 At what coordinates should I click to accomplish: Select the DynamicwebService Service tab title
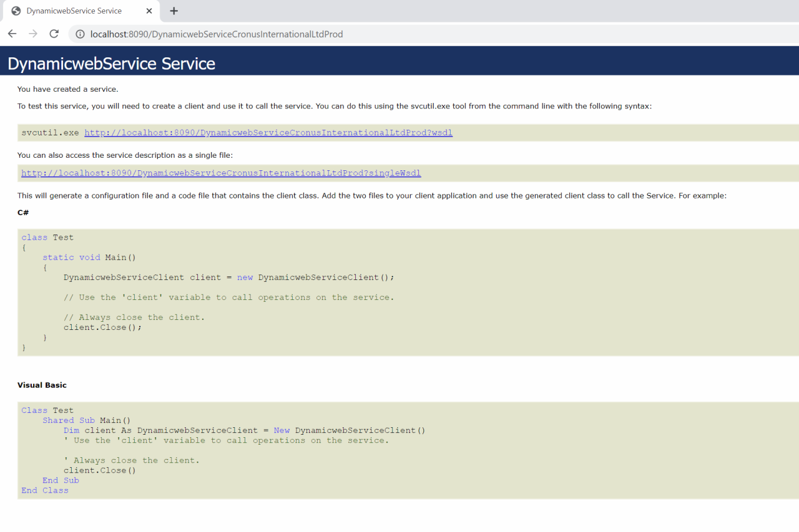point(74,11)
